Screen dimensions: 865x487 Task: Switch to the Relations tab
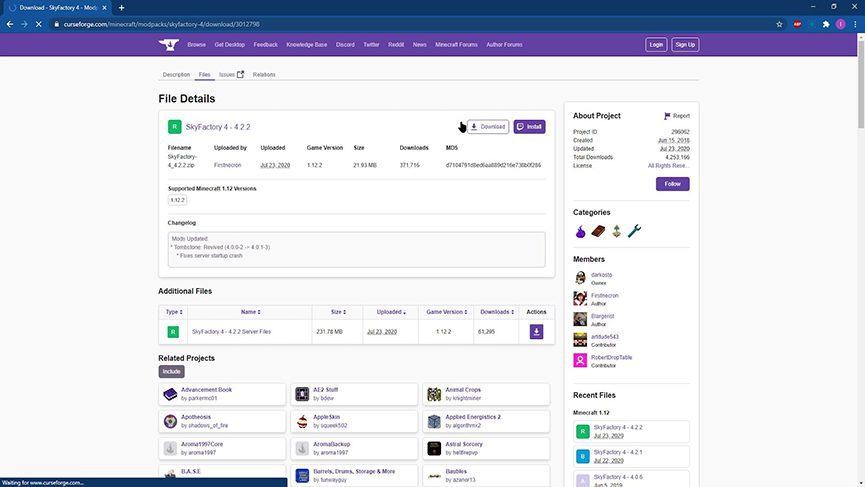[264, 74]
